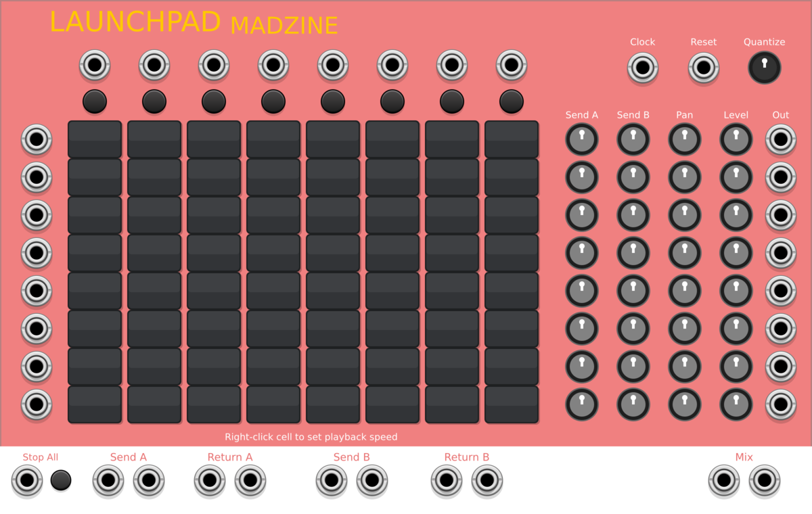Click the fourth row's left-side input jack
This screenshot has width=812, height=514.
pos(37,254)
